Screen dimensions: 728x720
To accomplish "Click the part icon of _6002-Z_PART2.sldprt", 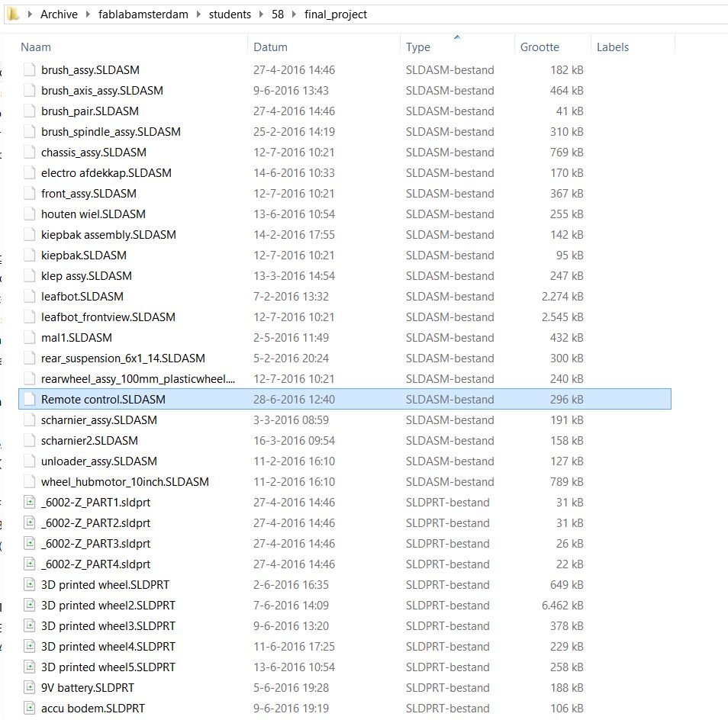I will pos(29,522).
